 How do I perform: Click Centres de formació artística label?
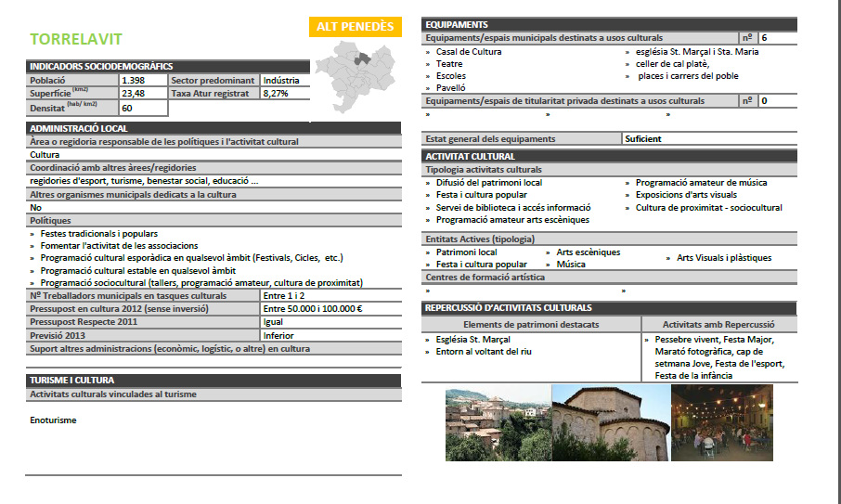click(485, 278)
